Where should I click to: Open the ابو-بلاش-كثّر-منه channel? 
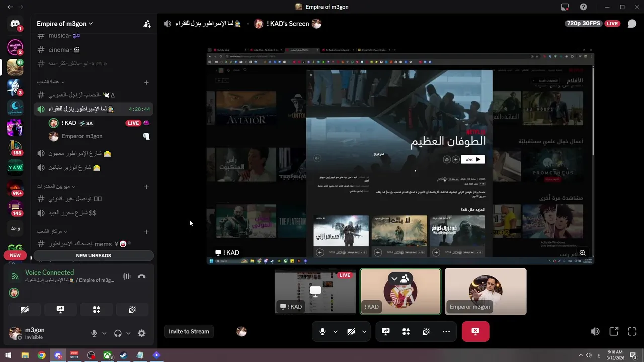pyautogui.click(x=93, y=64)
